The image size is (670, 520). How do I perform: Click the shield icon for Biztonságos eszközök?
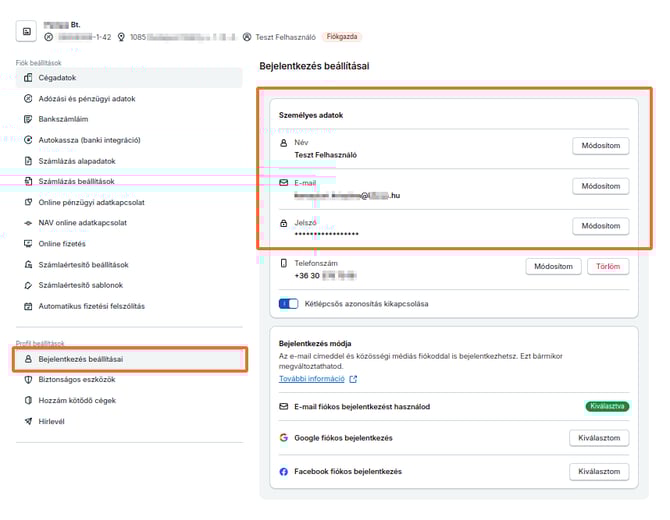(29, 380)
